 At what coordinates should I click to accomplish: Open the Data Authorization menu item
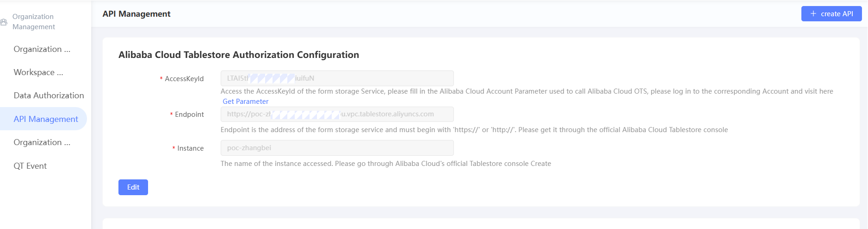pyautogui.click(x=49, y=95)
